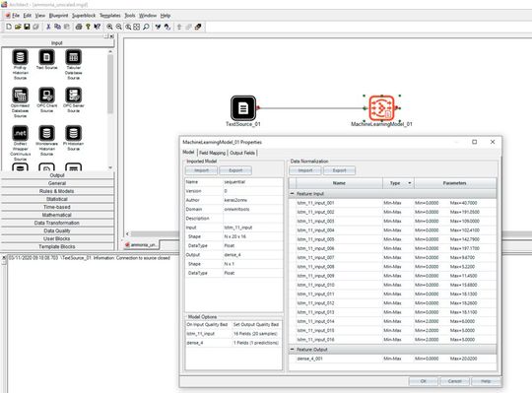Expand the Time-based palette category

click(57, 207)
